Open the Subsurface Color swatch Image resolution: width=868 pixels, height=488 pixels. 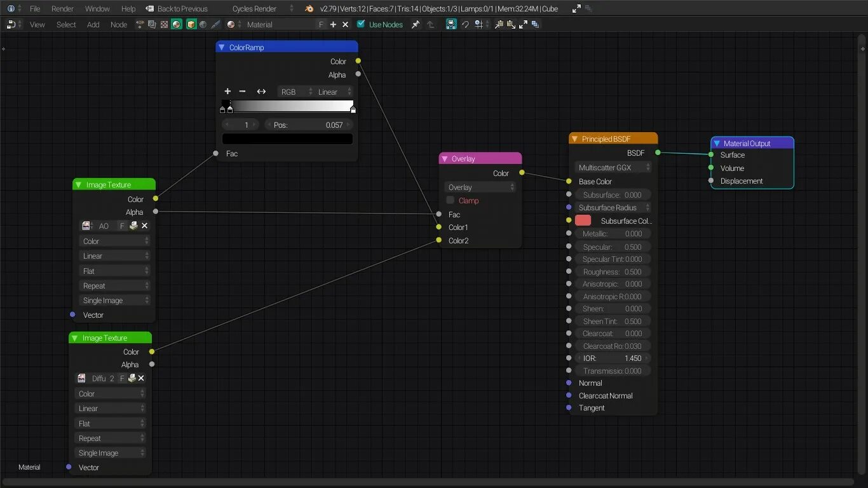tap(583, 220)
